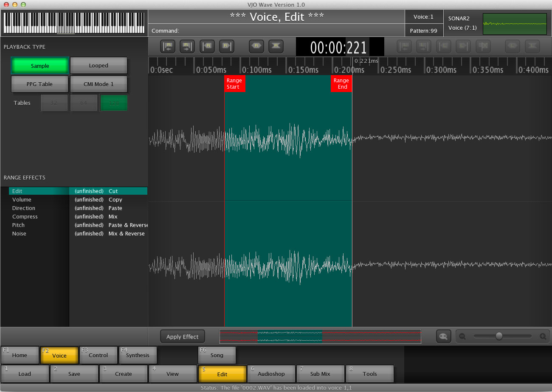Click the pinched R contract-range icon

coord(276,46)
